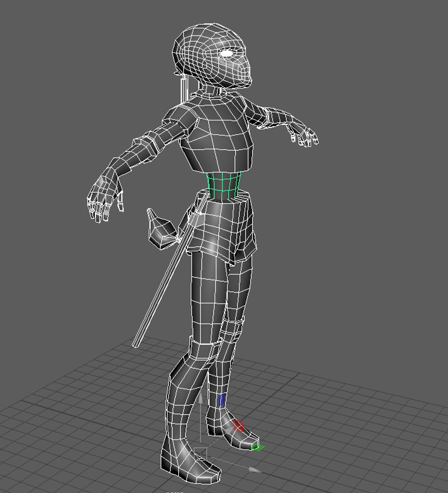This screenshot has width=448, height=493.
Task: Select the red control marker on the foot
Action: (238, 426)
